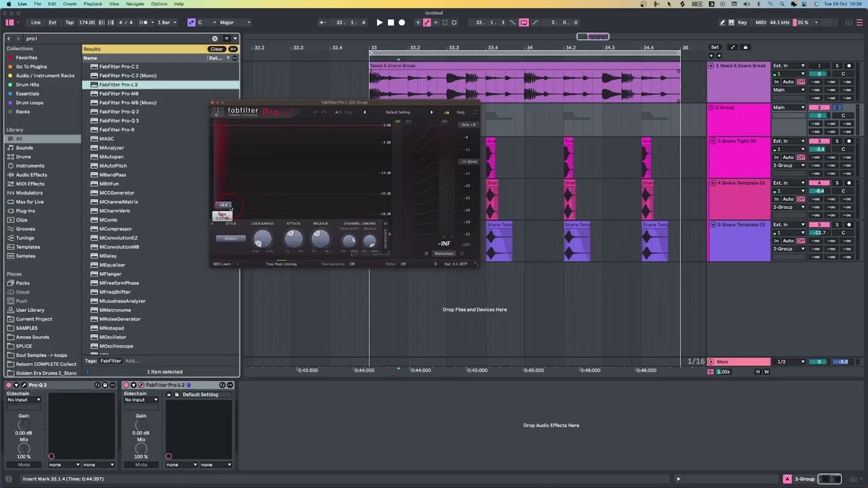Viewport: 868px width, 488px height.
Task: Open the 1 Bar quantization dropdown
Action: click(x=166, y=22)
